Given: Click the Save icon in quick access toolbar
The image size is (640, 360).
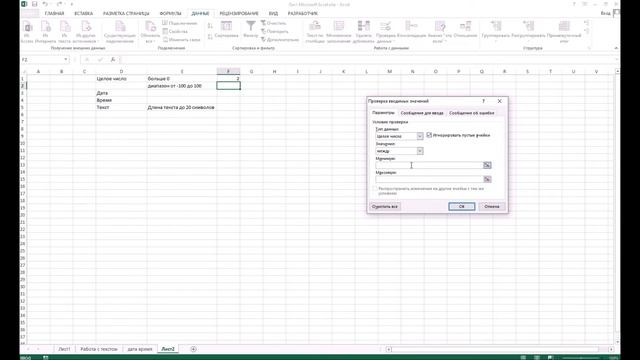Looking at the screenshot, I should click(x=35, y=4).
